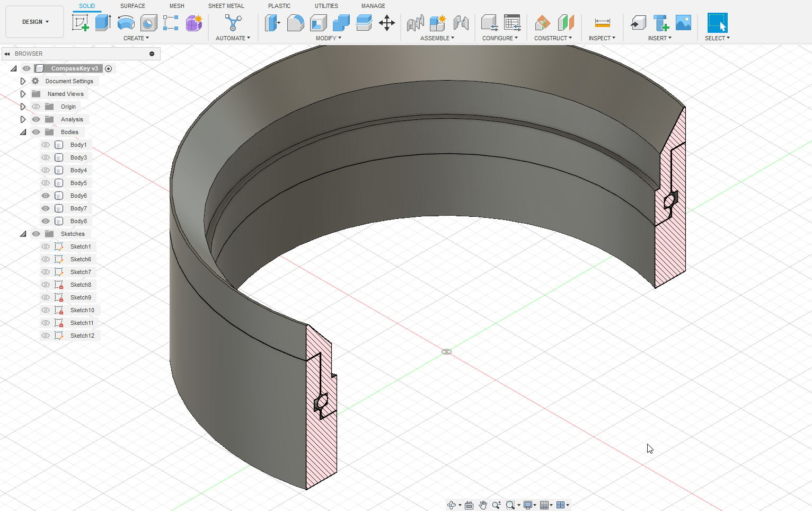Viewport: 812px width, 511px height.
Task: Click the Shell tool icon
Action: point(318,23)
